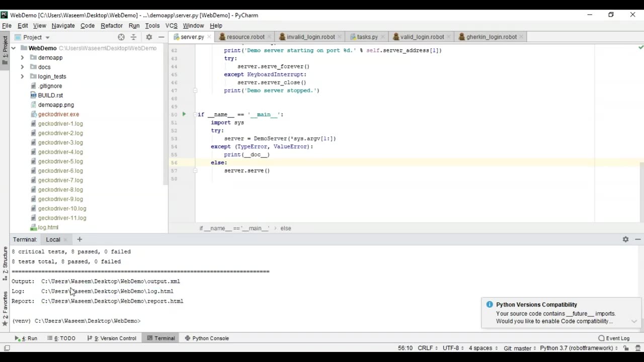Click fold marker at line 47
644x362 pixels.
[195, 90]
